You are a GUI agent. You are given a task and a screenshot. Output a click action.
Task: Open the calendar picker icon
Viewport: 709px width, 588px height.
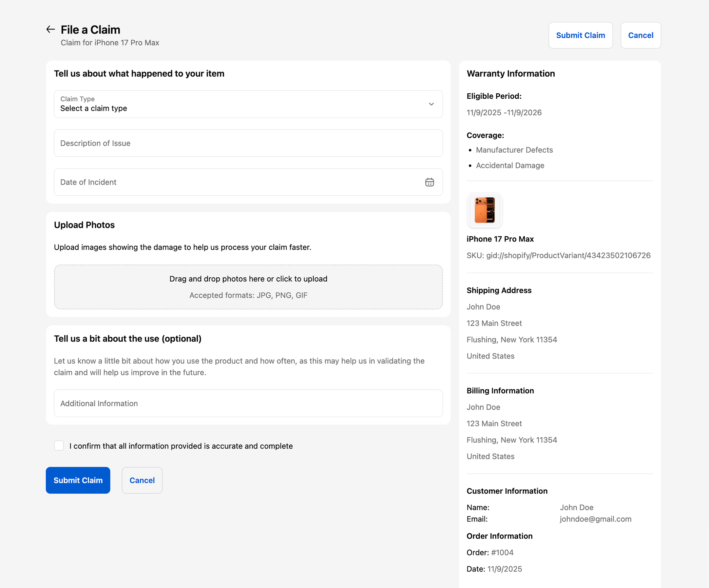[x=429, y=182]
